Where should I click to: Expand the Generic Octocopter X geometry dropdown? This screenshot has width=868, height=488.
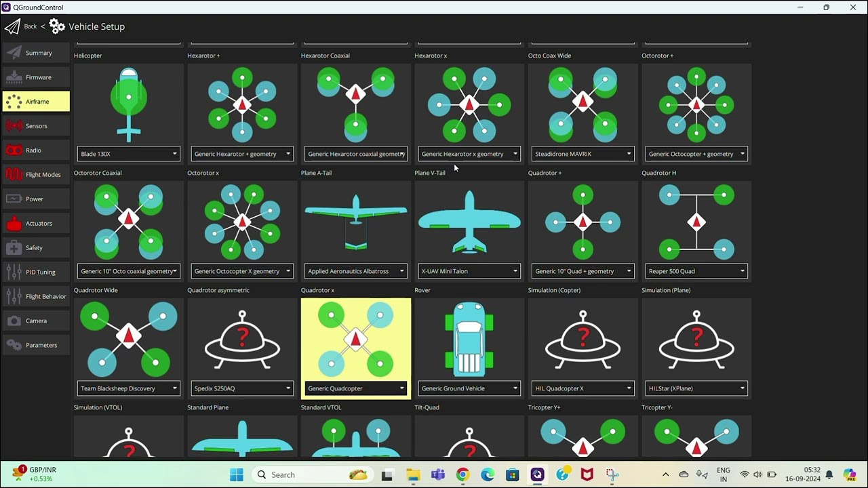click(x=242, y=271)
